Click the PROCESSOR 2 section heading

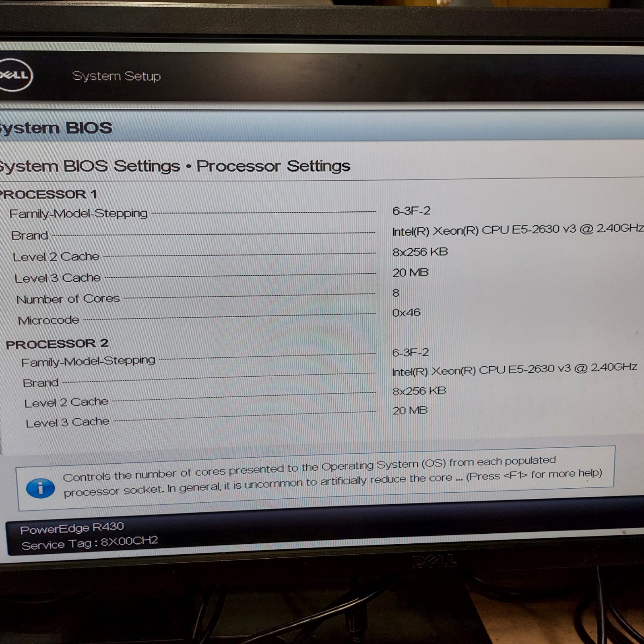tap(57, 344)
